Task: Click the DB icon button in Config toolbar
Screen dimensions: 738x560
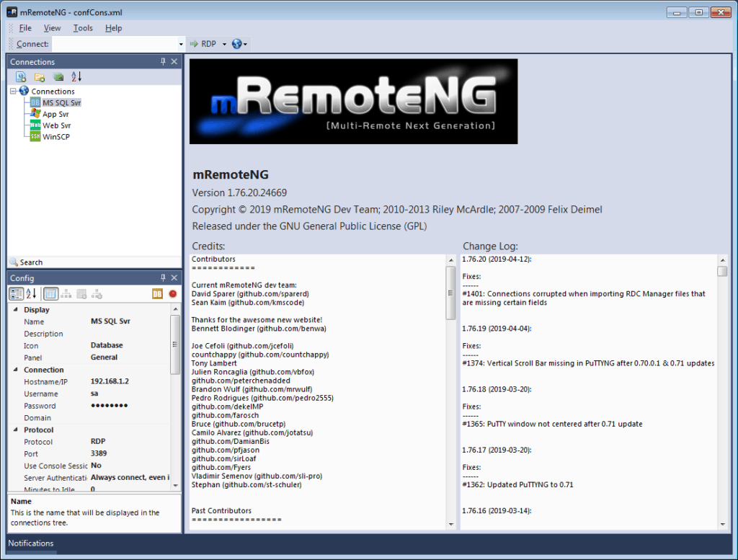Action: click(157, 293)
